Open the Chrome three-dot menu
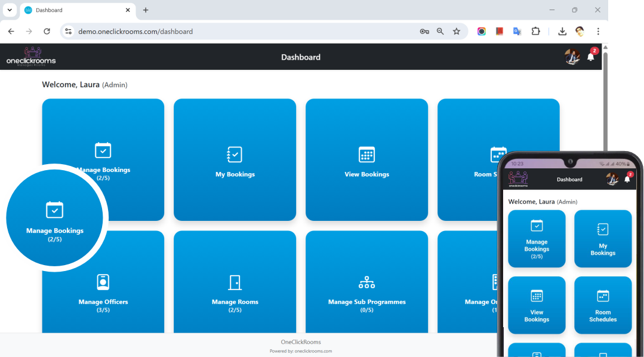The image size is (644, 357). click(x=597, y=32)
